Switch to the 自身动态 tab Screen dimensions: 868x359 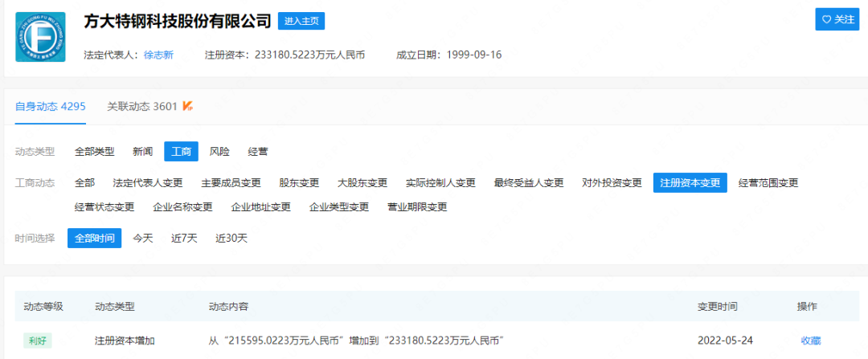coord(50,106)
